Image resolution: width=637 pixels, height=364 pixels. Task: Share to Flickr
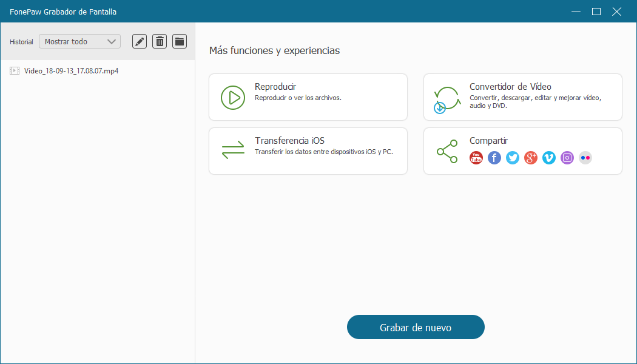[x=585, y=158]
